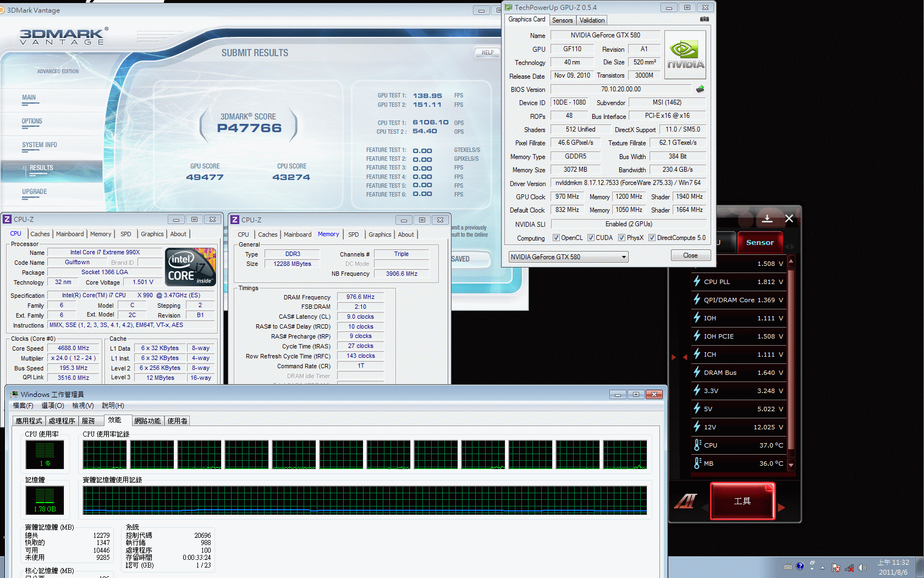
Task: Click the lightning icon beside 12V
Action: [x=697, y=427]
